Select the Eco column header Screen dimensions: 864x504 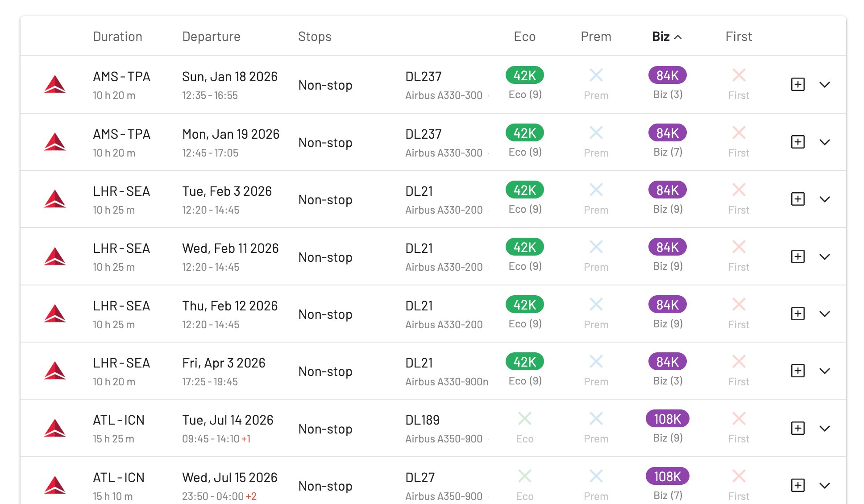point(524,37)
